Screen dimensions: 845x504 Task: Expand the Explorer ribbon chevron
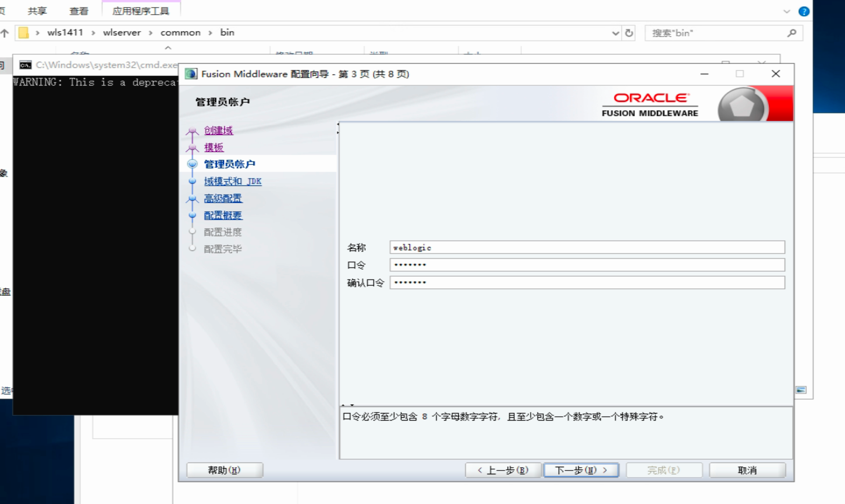pyautogui.click(x=787, y=11)
